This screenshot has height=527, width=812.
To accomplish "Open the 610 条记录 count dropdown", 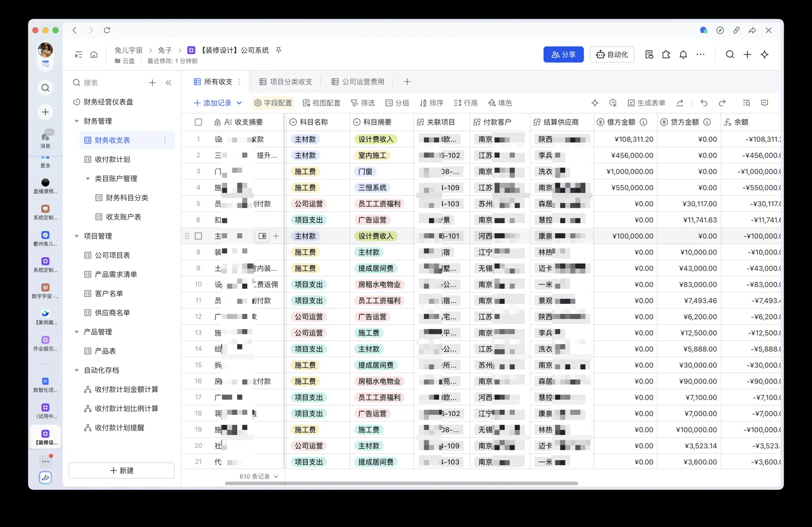I will click(x=259, y=476).
